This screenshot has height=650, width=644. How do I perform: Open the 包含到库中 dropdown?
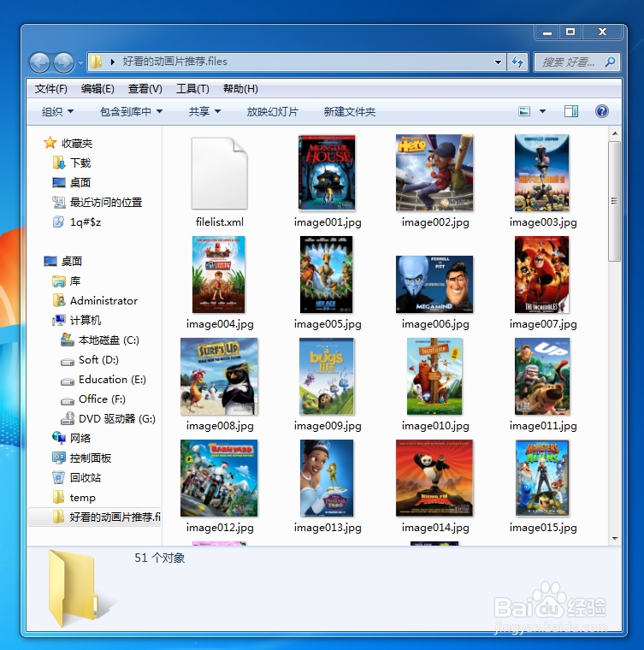coord(131,111)
